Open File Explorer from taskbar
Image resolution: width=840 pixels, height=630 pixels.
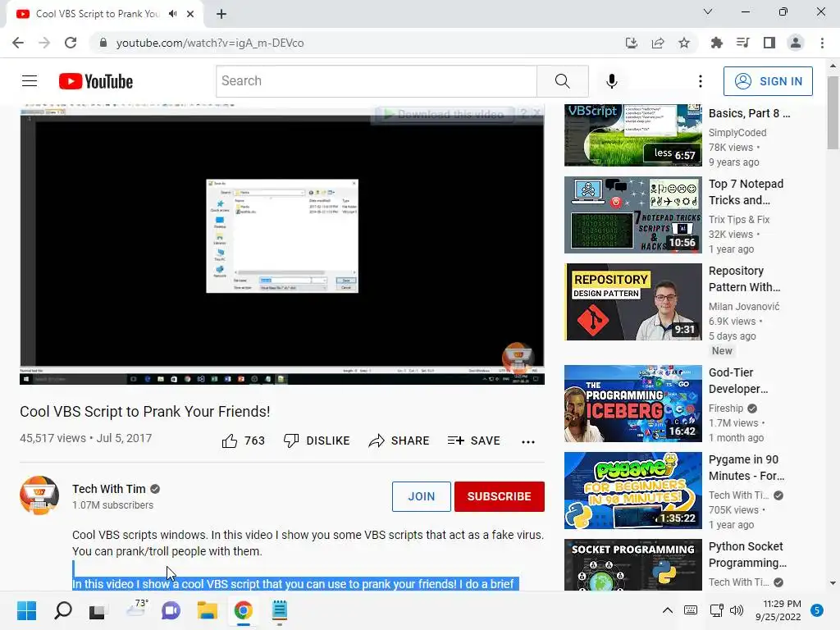point(208,610)
